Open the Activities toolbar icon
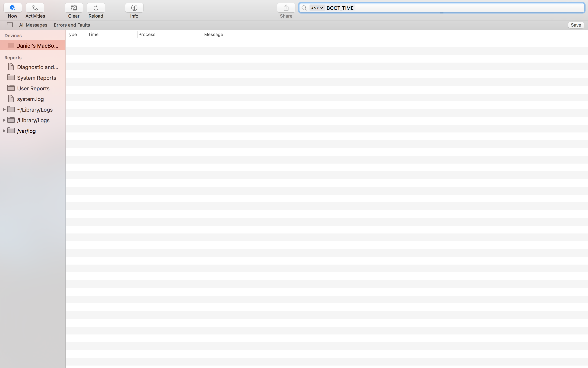 pos(35,8)
